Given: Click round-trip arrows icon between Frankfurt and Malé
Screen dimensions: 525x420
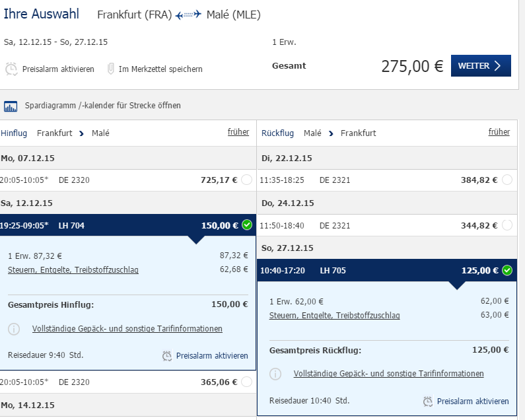Looking at the screenshot, I should (x=188, y=15).
